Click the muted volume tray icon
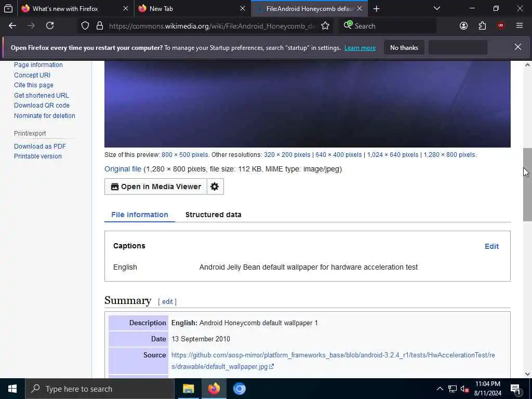The width and height of the screenshot is (532, 399). (464, 389)
